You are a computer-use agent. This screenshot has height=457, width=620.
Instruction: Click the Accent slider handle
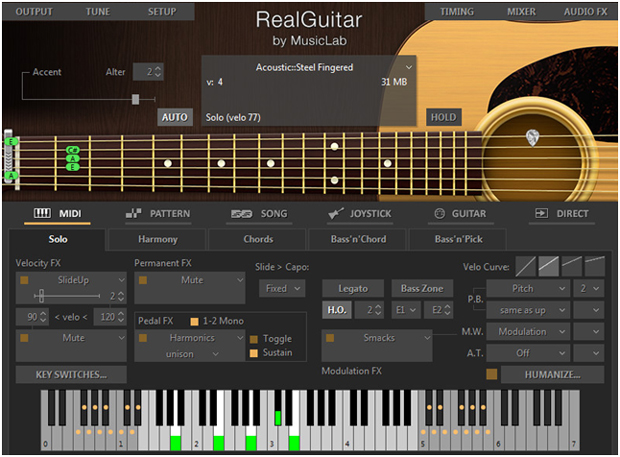coord(135,98)
